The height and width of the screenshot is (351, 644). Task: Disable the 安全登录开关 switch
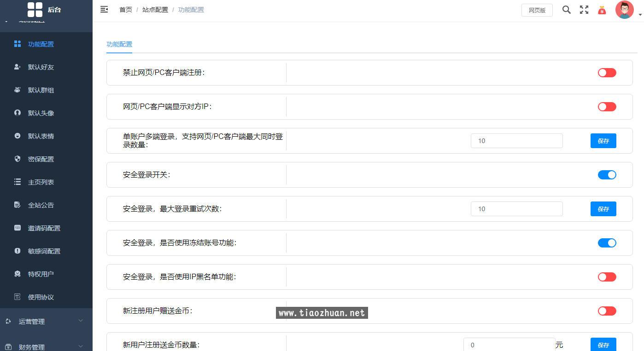607,175
